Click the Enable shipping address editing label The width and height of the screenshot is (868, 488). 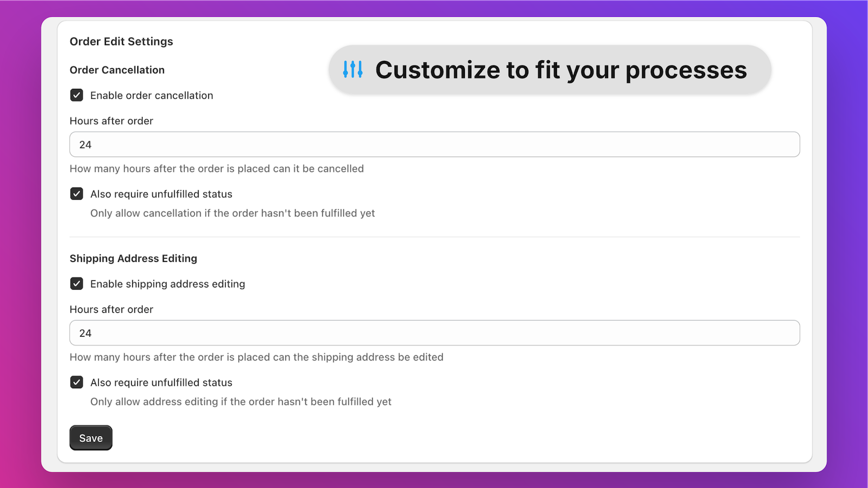pyautogui.click(x=168, y=284)
